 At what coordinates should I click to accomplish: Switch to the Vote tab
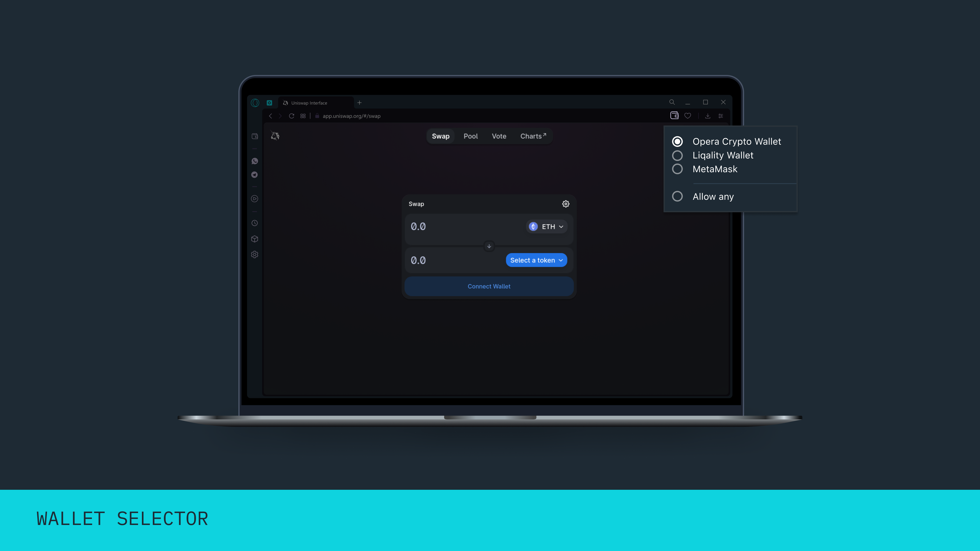(499, 136)
